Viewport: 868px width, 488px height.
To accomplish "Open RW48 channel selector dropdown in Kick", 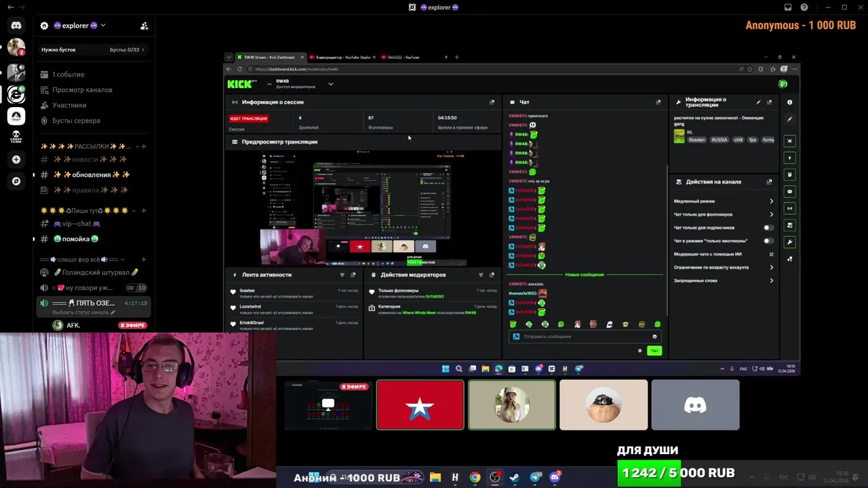I will click(x=330, y=84).
